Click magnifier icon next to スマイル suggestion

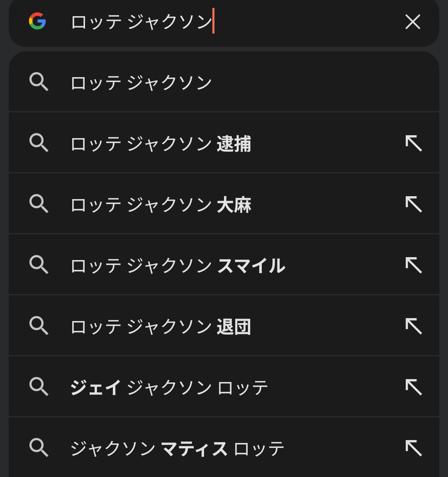point(39,265)
